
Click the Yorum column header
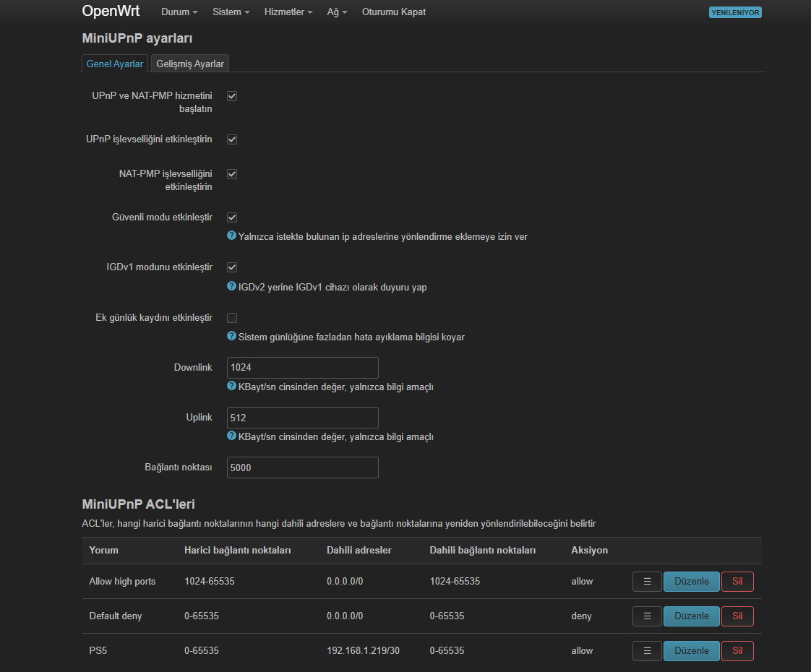[103, 550]
